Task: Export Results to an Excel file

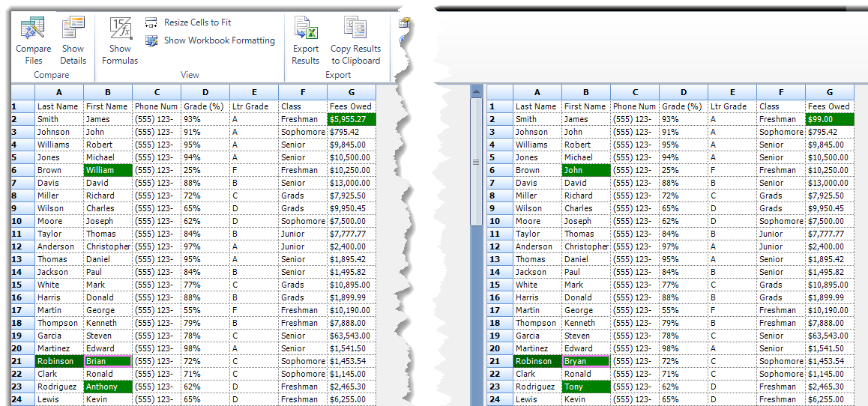Action: tap(306, 41)
